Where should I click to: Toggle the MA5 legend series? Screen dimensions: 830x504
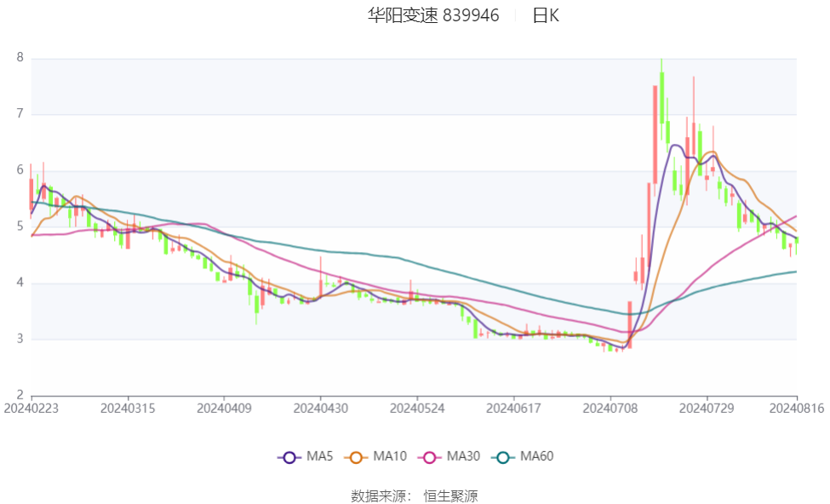point(306,456)
